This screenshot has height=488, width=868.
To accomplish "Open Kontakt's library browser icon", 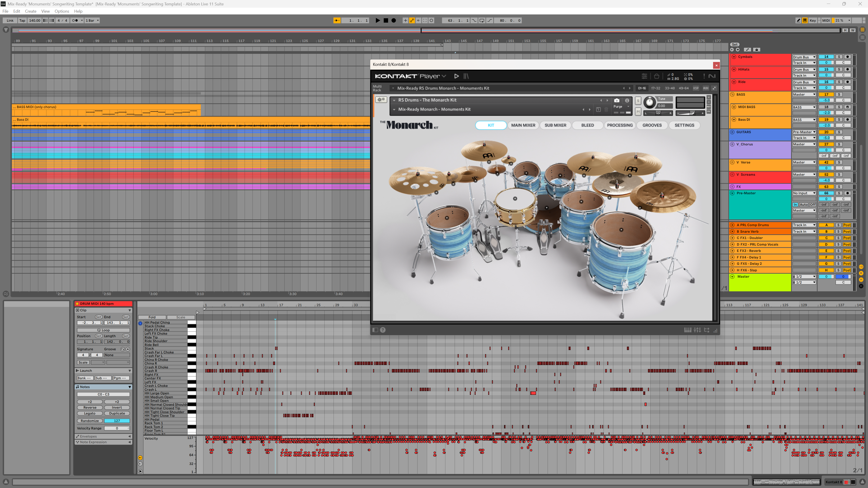I will click(x=466, y=76).
